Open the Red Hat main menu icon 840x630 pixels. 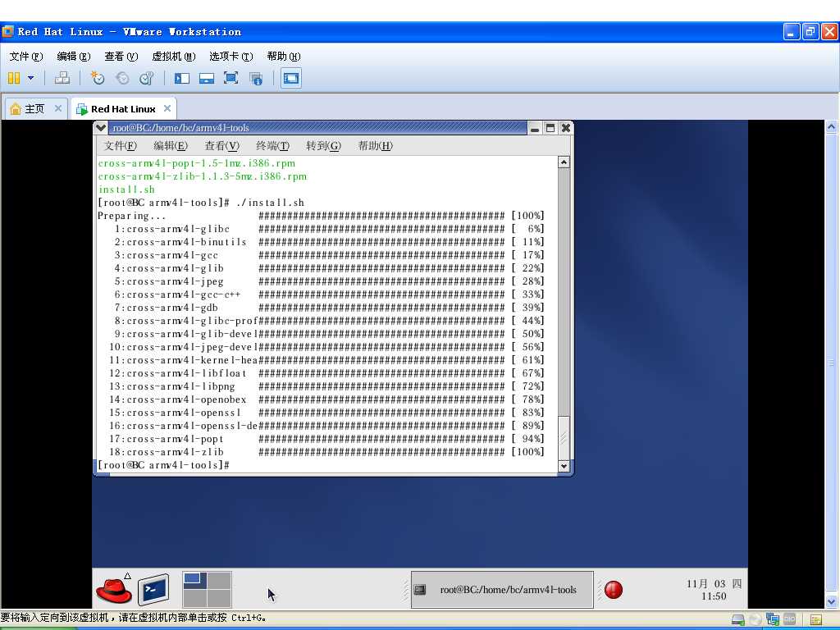click(113, 589)
